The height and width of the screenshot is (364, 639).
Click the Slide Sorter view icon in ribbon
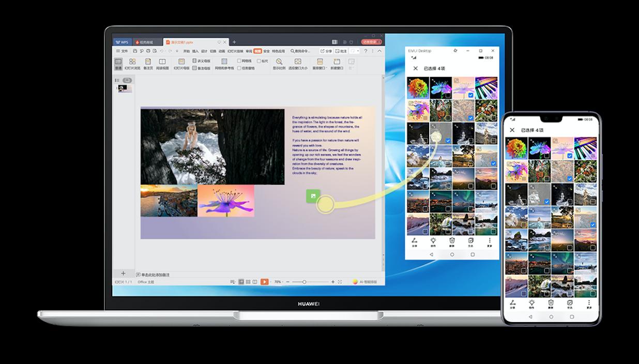(x=132, y=62)
